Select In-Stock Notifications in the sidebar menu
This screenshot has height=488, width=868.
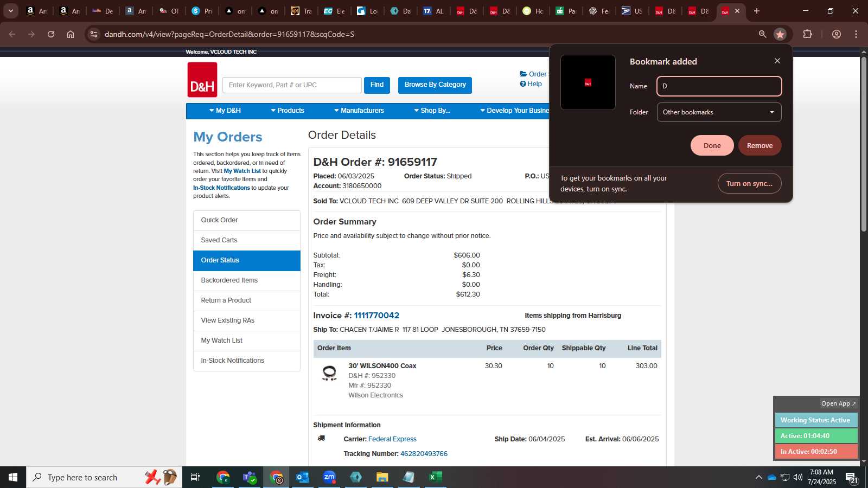tap(247, 361)
